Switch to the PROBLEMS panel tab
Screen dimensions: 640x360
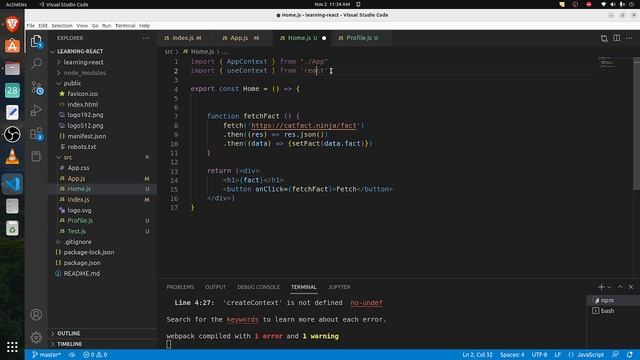[x=180, y=287]
